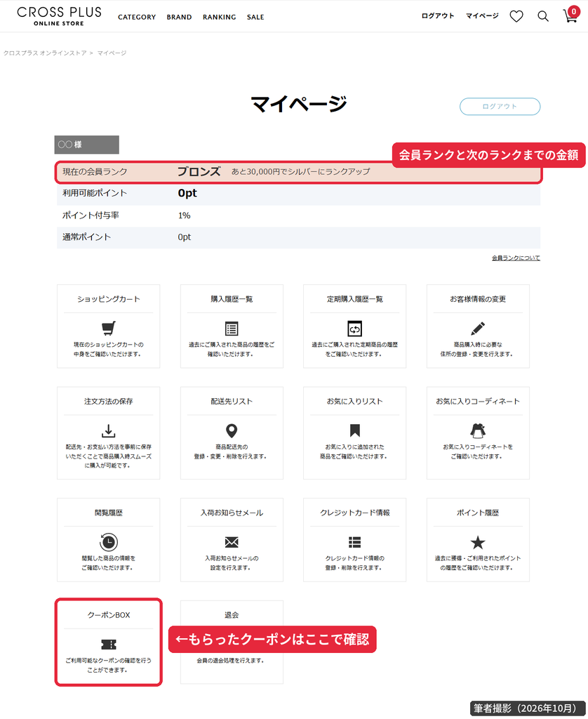
Task: Click the envelope icon in 入荷お知らせメール
Action: pos(232,543)
